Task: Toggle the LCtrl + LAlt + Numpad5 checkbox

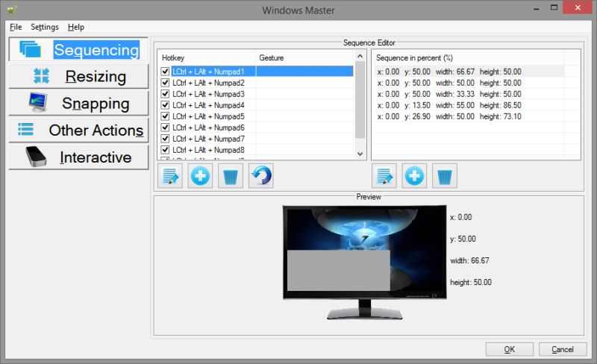Action: click(x=165, y=116)
